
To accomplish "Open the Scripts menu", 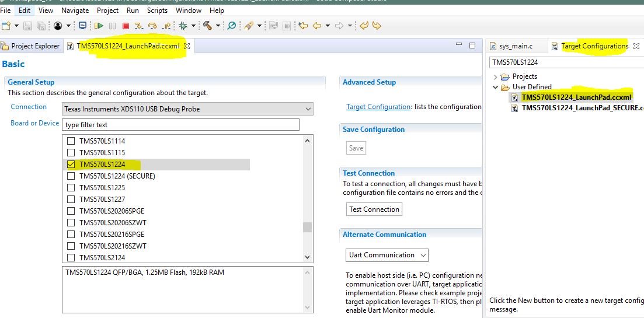I will click(x=157, y=11).
